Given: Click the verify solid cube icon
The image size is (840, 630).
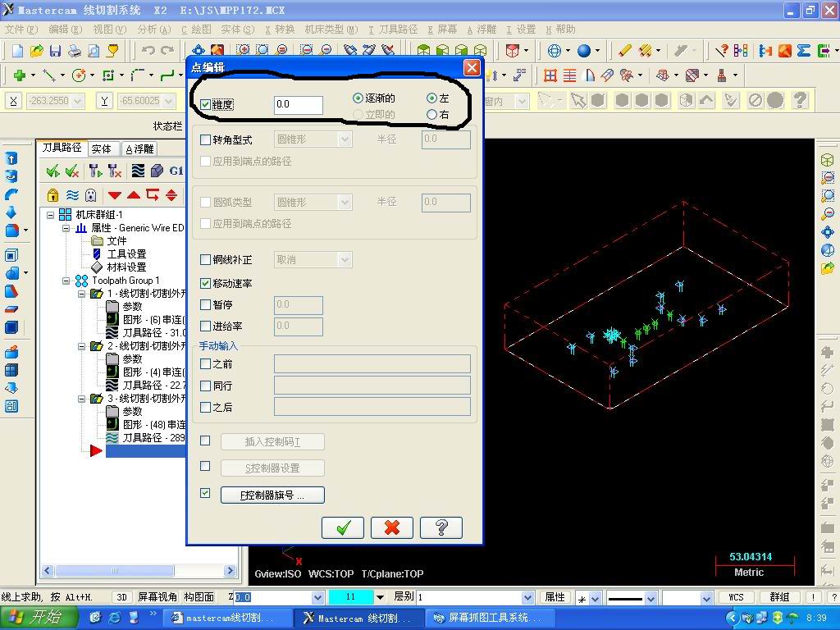Looking at the screenshot, I should [157, 171].
